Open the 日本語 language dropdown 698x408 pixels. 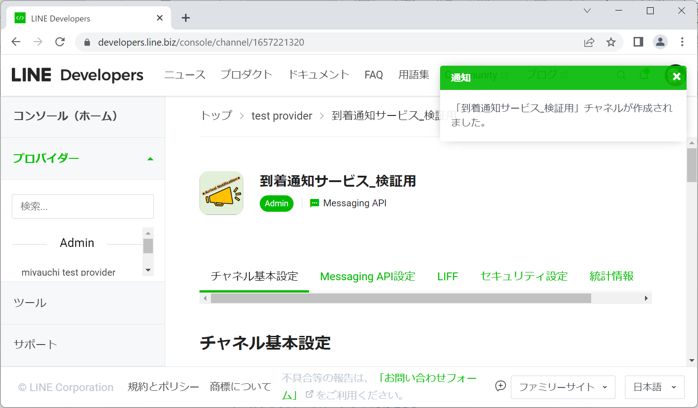point(654,387)
